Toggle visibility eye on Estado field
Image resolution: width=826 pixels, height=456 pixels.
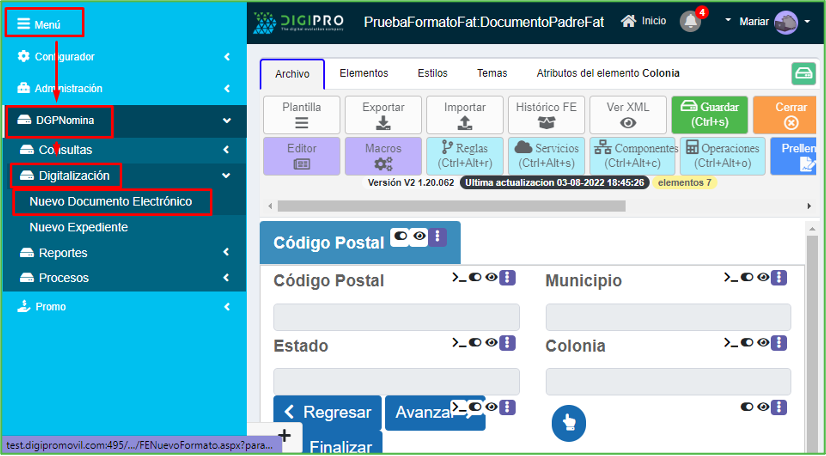491,342
